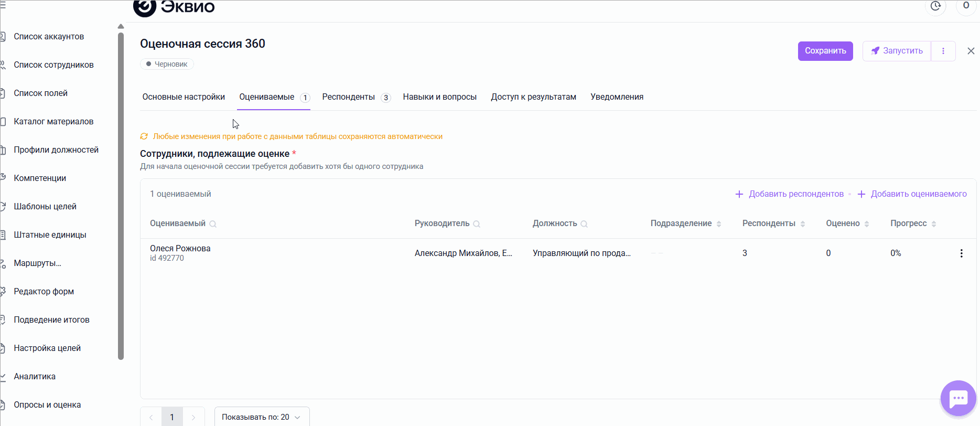Open Компетенции in sidebar
The height and width of the screenshot is (426, 980).
tap(40, 178)
